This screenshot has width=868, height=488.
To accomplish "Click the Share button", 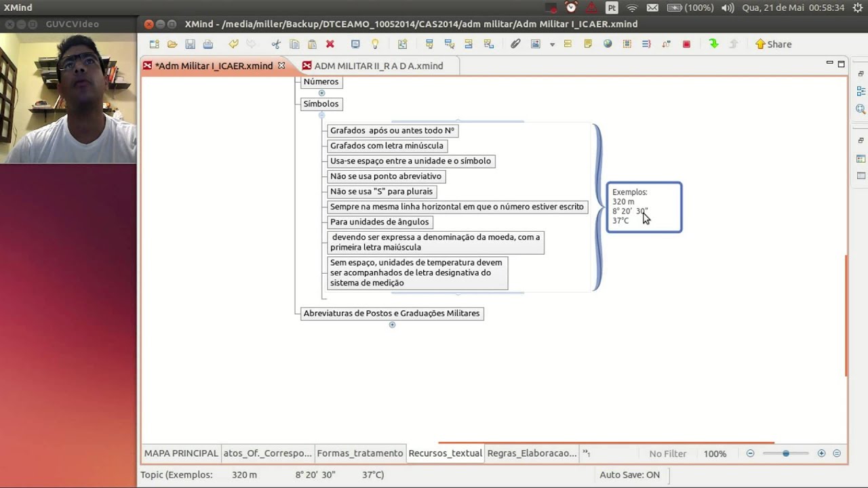I will 773,44.
